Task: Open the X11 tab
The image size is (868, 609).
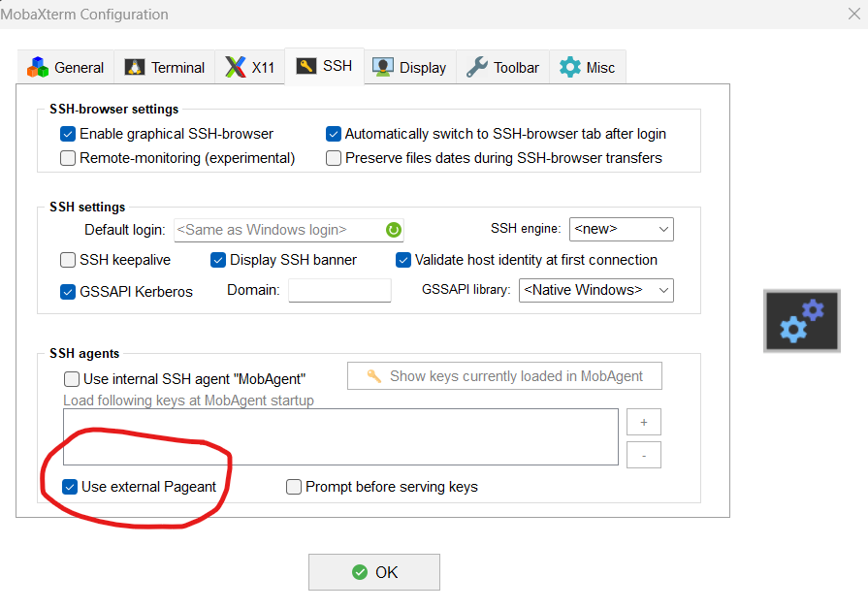Action: [x=249, y=68]
